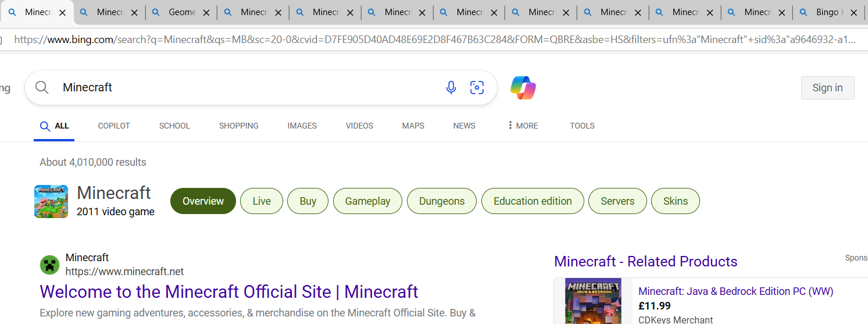Viewport: 868px width, 324px height.
Task: Click the microphone voice search icon
Action: coord(451,88)
